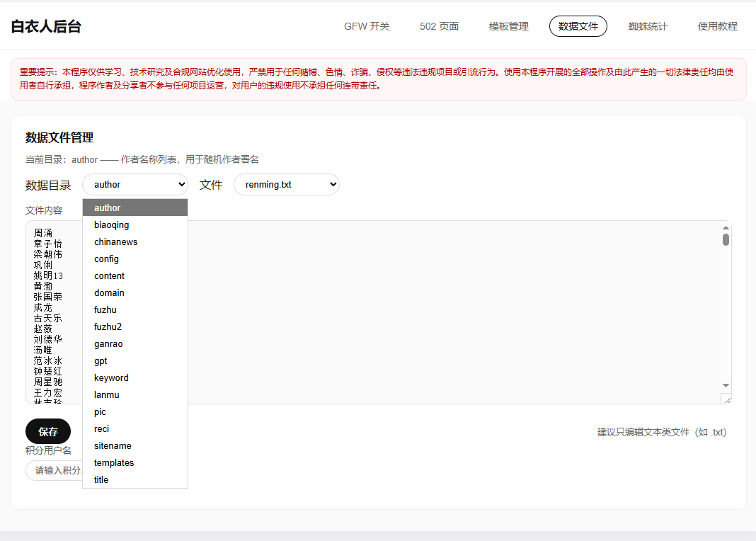
Task: Open the renming.txt file dropdown
Action: tap(286, 185)
